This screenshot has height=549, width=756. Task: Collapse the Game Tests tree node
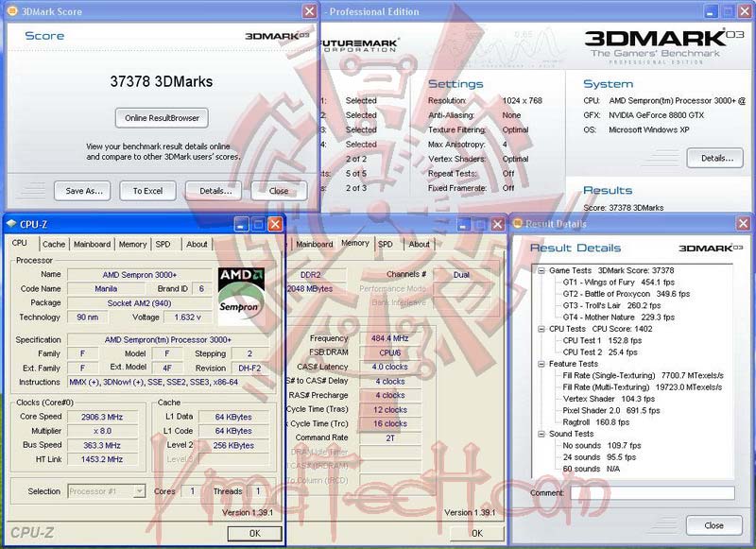[541, 270]
